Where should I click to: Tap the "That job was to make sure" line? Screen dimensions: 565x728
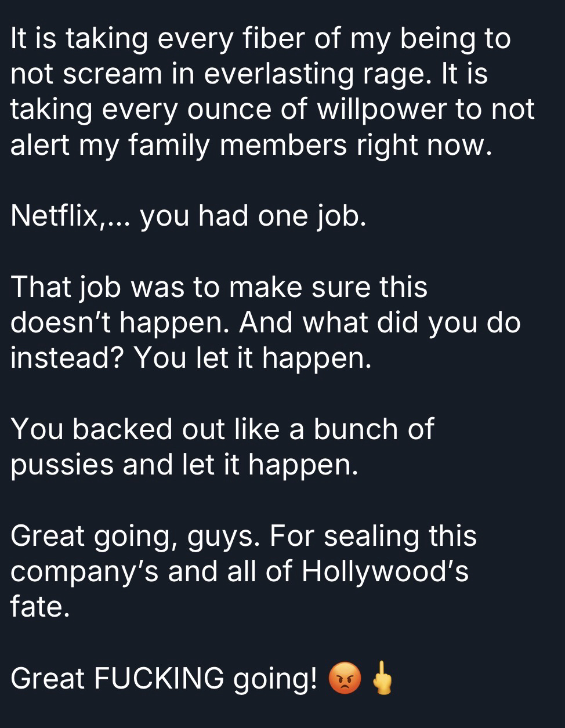219,287
